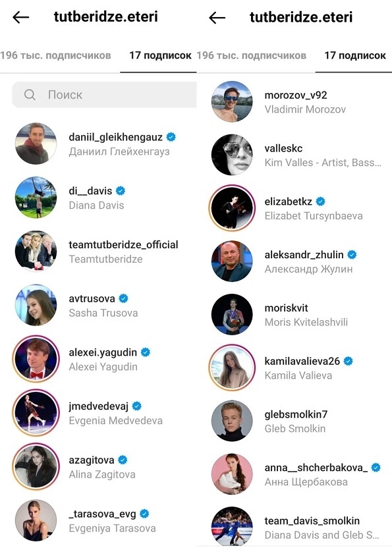The width and height of the screenshot is (392, 548).
Task: Switch to right 196 тыс. подписчиков tab
Action: point(252,55)
